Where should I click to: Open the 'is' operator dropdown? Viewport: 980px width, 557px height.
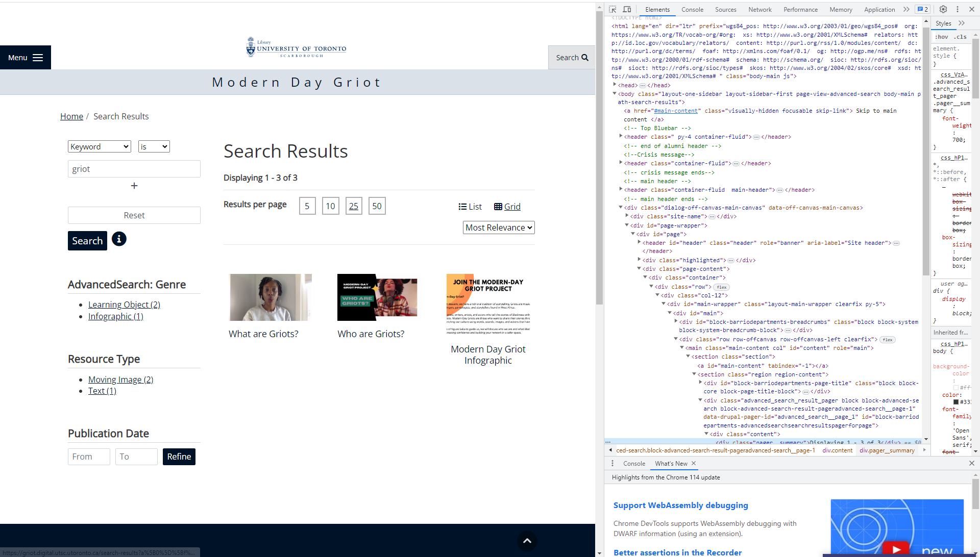pos(154,146)
